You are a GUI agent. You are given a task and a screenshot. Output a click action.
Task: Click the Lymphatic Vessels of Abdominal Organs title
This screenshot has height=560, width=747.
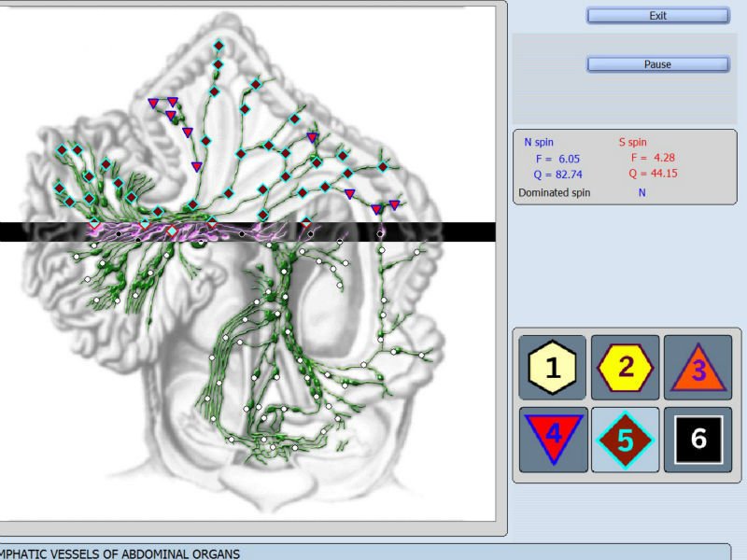click(x=121, y=553)
